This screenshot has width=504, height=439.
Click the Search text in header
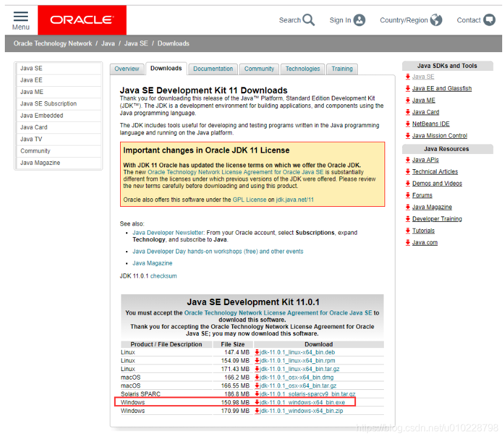tap(290, 20)
